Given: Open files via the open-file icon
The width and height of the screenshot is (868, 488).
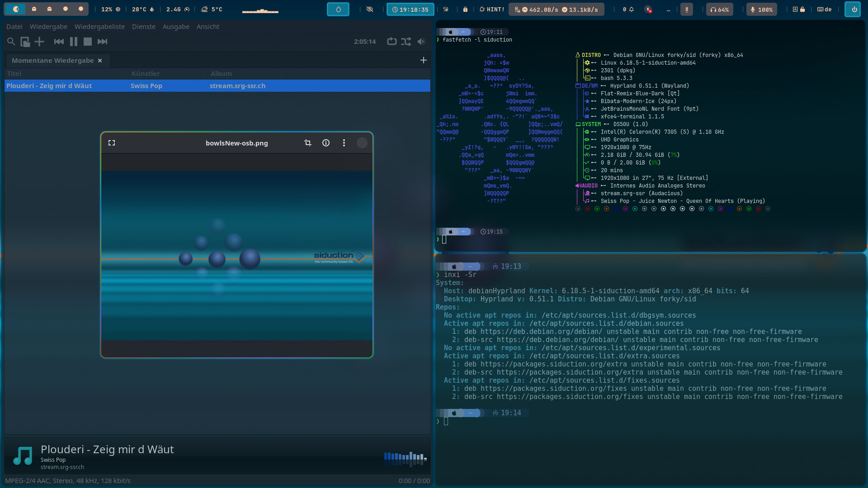Looking at the screenshot, I should point(25,42).
